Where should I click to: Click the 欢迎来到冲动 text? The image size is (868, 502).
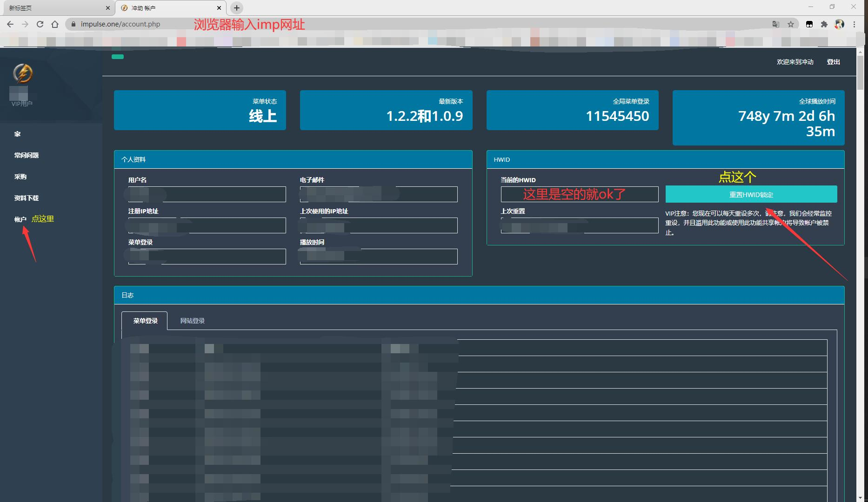[x=795, y=62]
